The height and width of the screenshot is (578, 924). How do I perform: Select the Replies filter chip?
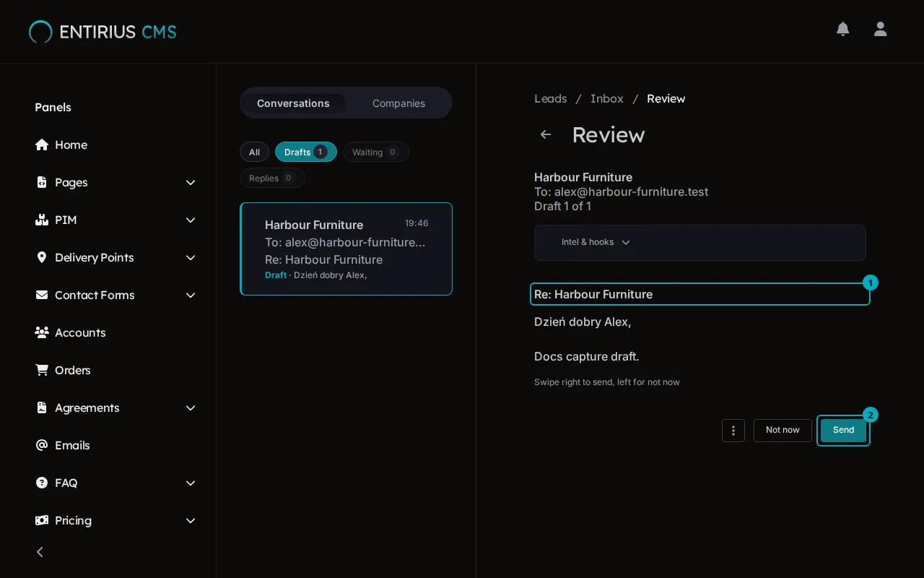(x=272, y=178)
